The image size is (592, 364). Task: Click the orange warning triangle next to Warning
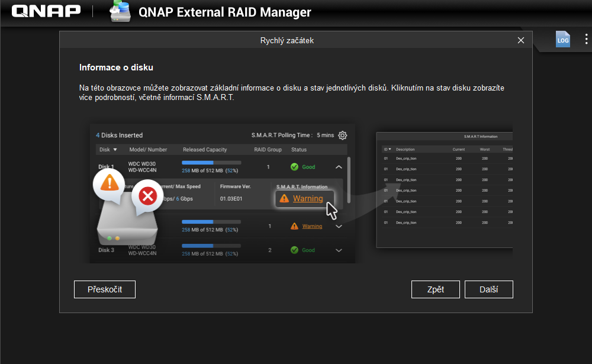(285, 199)
